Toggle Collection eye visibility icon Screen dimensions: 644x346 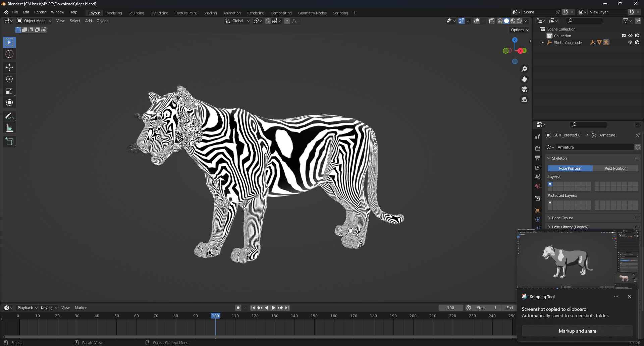pos(630,36)
